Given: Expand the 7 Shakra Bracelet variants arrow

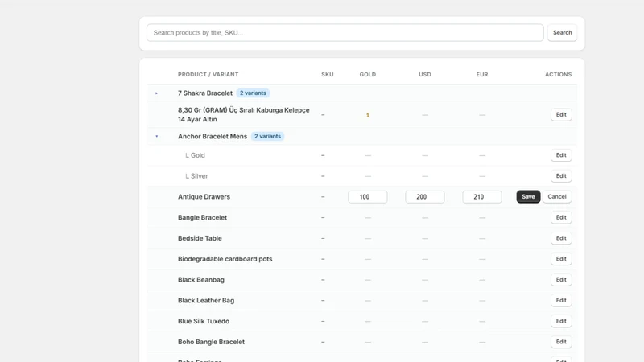Looking at the screenshot, I should [x=156, y=93].
